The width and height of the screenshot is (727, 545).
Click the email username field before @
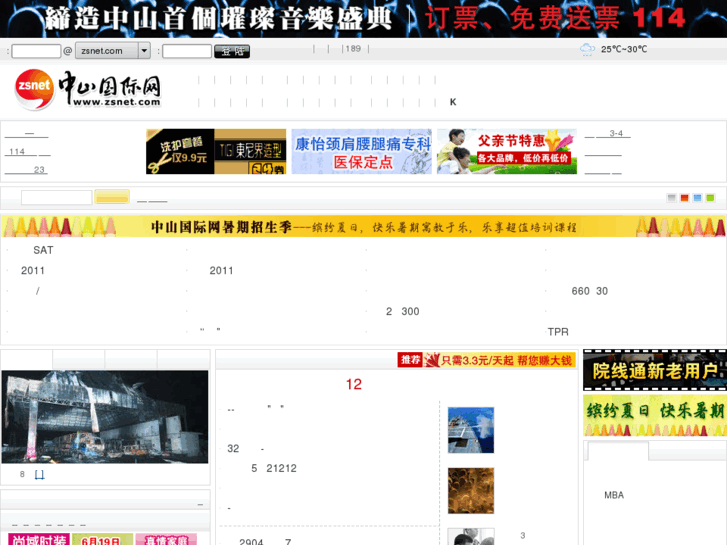[36, 51]
